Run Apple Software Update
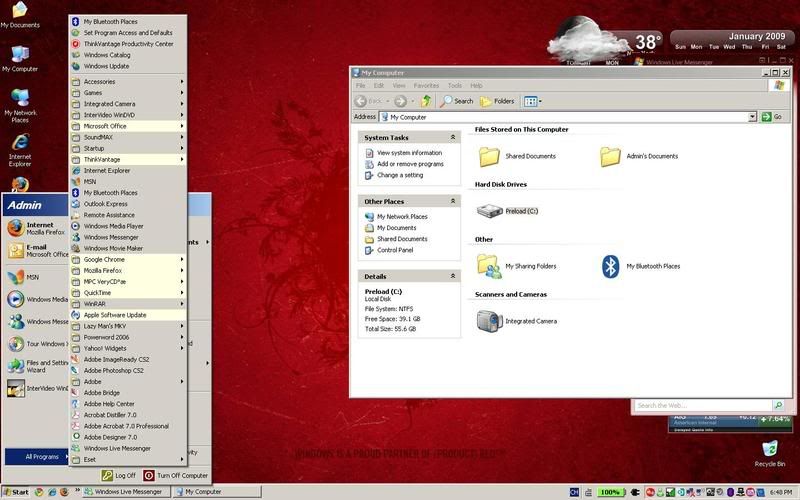This screenshot has height=500, width=800. (128, 315)
